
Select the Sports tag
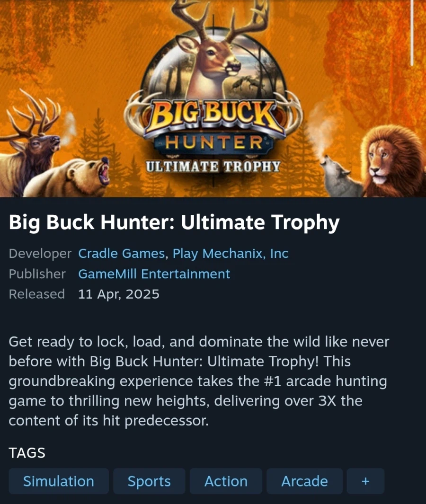tap(149, 481)
